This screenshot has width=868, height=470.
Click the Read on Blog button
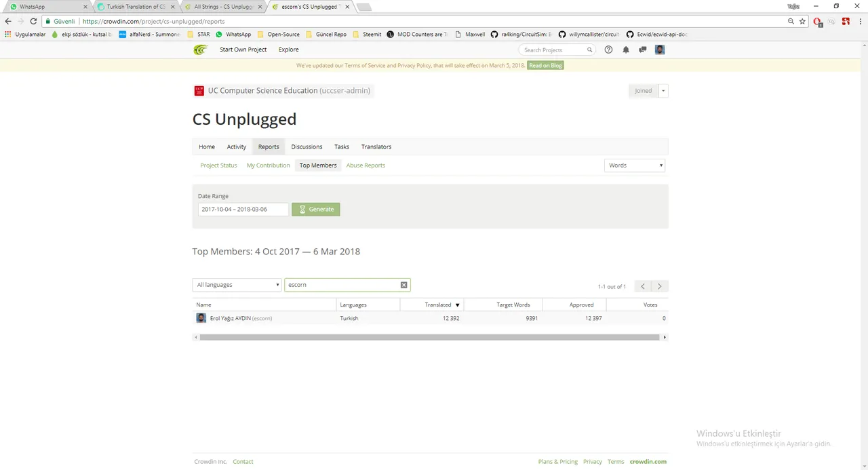pos(546,66)
